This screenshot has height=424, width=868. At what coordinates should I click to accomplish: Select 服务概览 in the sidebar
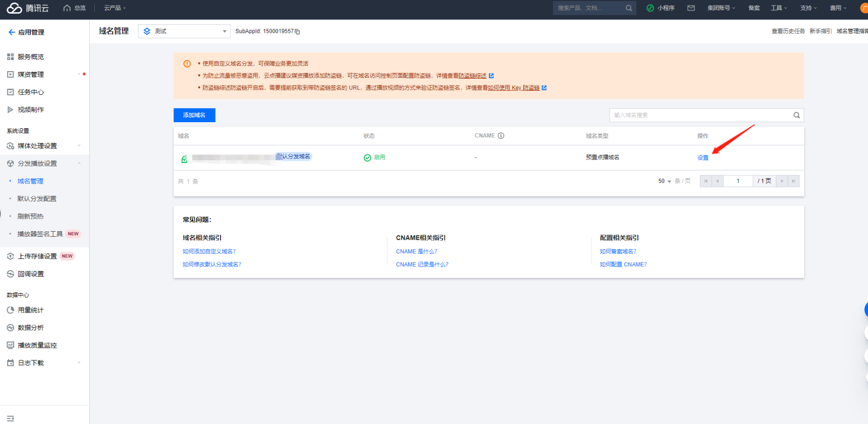pyautogui.click(x=31, y=57)
